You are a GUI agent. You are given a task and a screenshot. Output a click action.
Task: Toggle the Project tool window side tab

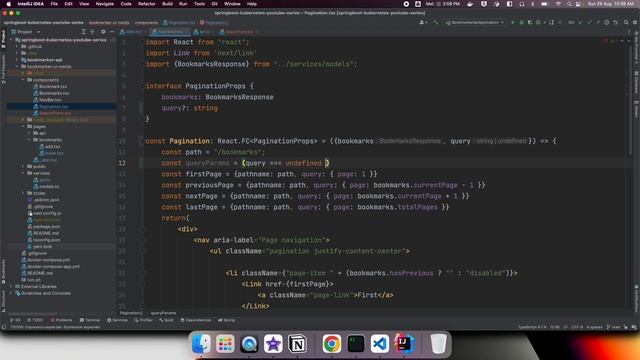click(x=3, y=40)
